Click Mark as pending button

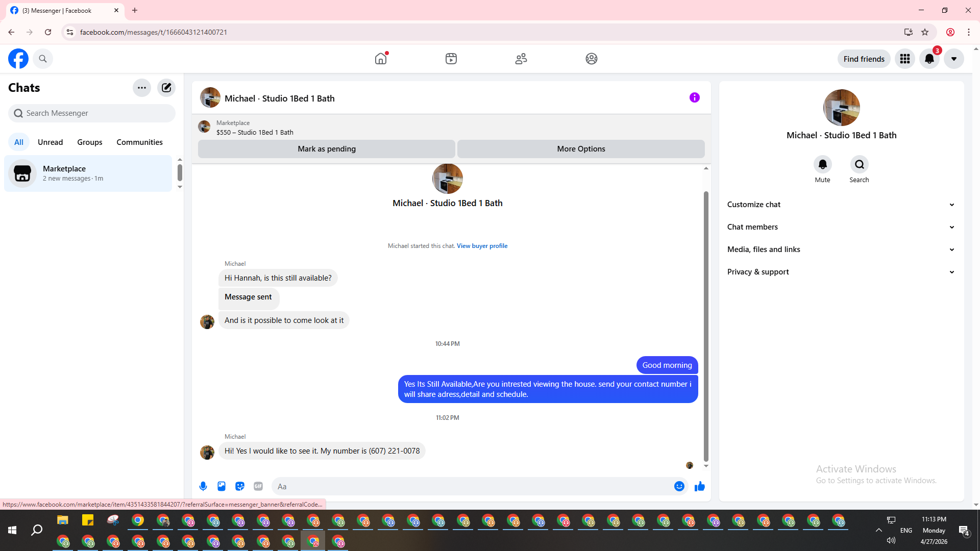tap(327, 149)
